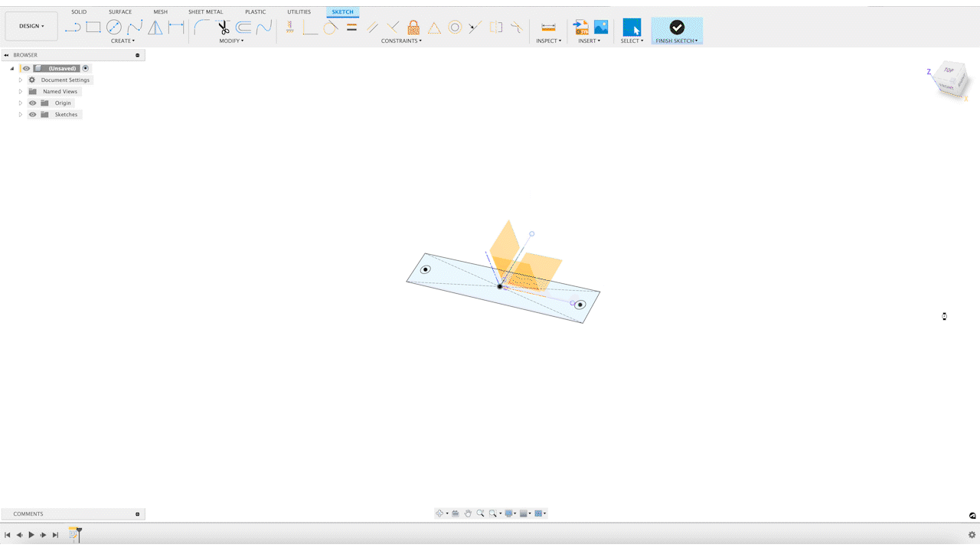The width and height of the screenshot is (980, 551).
Task: Click the Insert SVG icon
Action: click(581, 28)
